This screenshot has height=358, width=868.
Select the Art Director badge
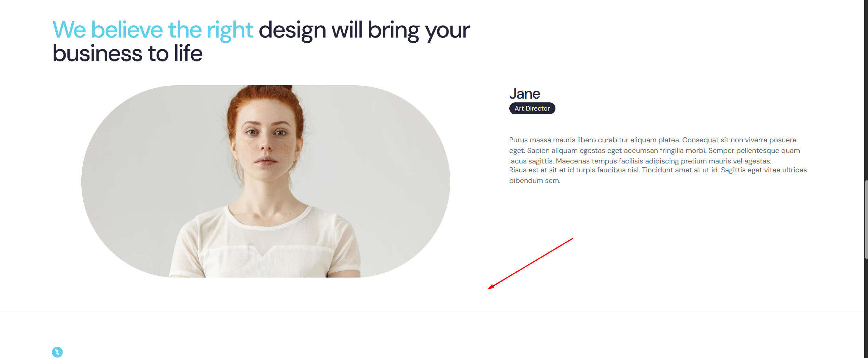point(532,108)
